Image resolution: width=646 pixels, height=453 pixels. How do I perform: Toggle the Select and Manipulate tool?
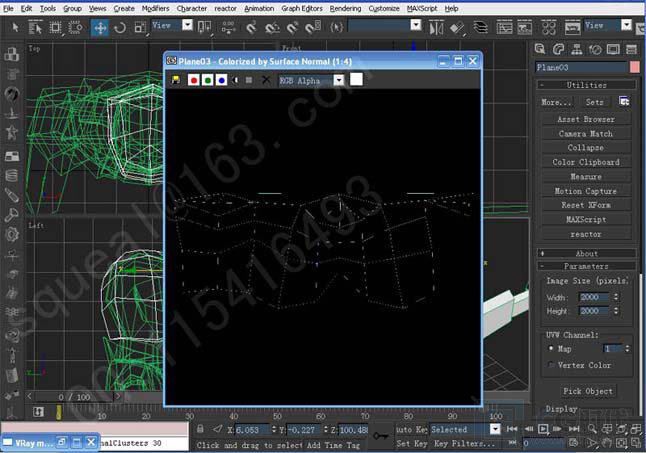click(x=228, y=28)
